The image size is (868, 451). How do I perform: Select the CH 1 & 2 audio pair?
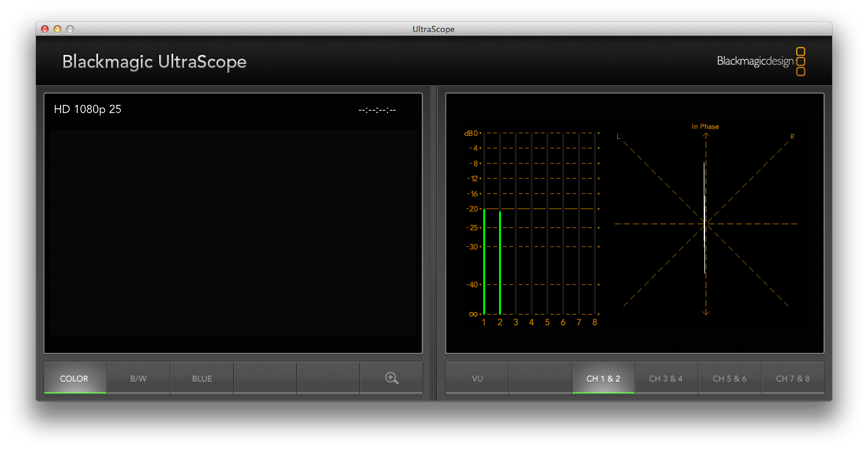pos(603,378)
